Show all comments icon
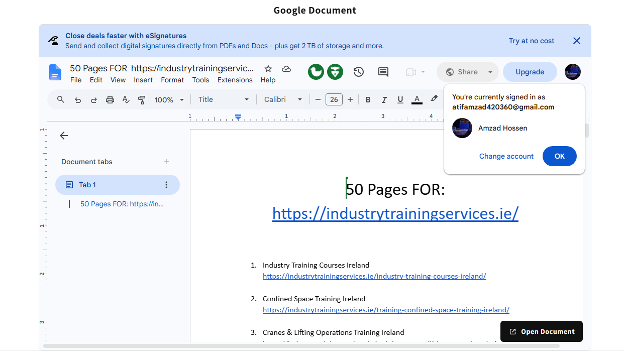Screen dimensions: 624x364 (x=383, y=72)
